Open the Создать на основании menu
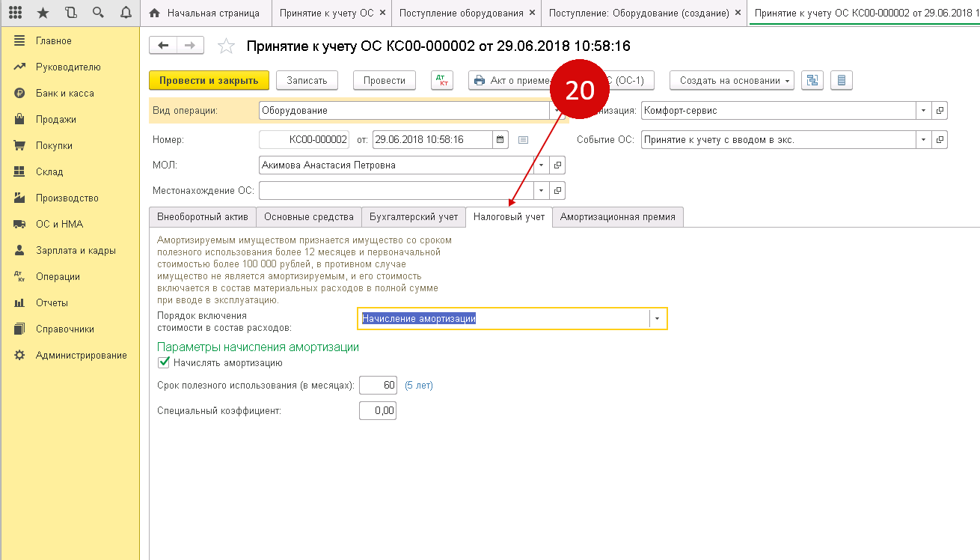 732,81
